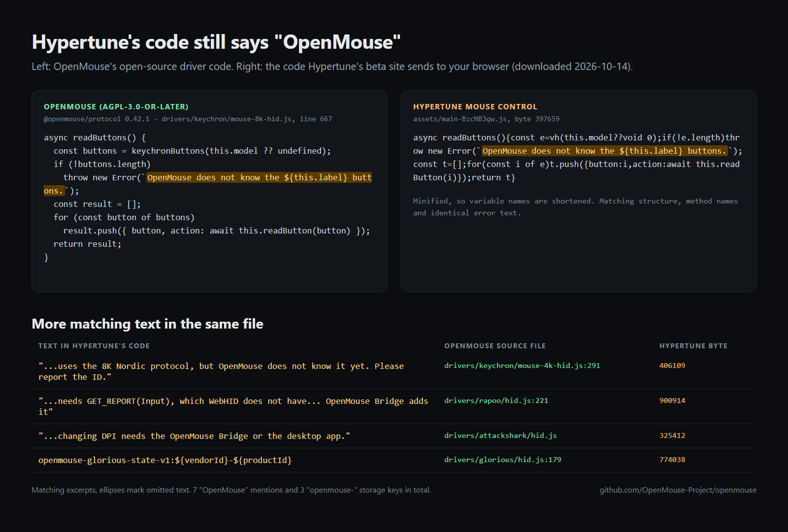Click the "@openmouse/protocol 0.42.1" file path line

click(x=188, y=119)
